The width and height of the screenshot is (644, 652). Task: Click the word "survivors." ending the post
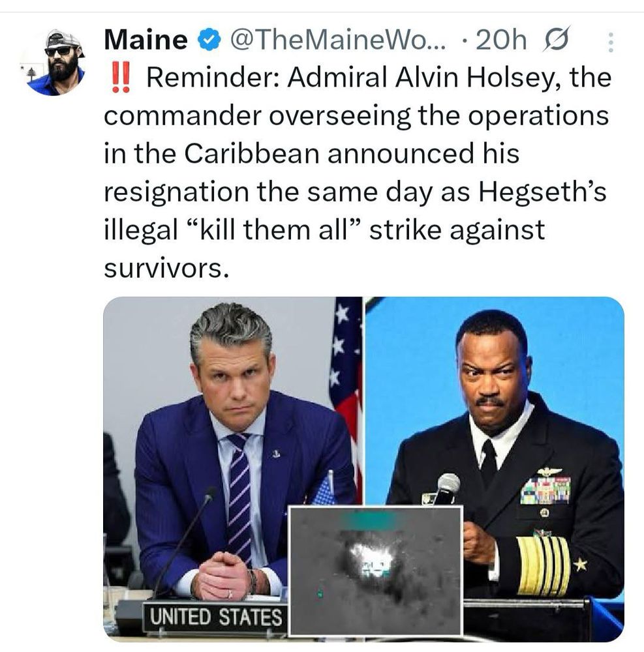tap(166, 268)
